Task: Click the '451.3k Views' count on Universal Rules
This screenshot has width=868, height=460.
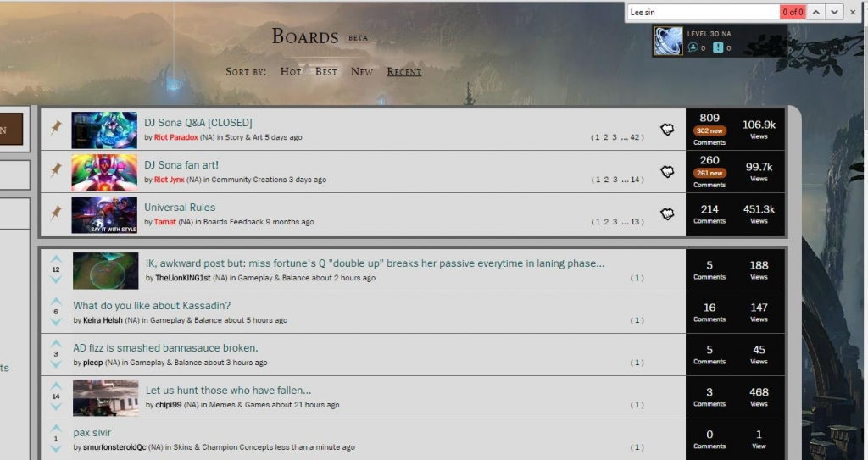Action: coord(759,213)
